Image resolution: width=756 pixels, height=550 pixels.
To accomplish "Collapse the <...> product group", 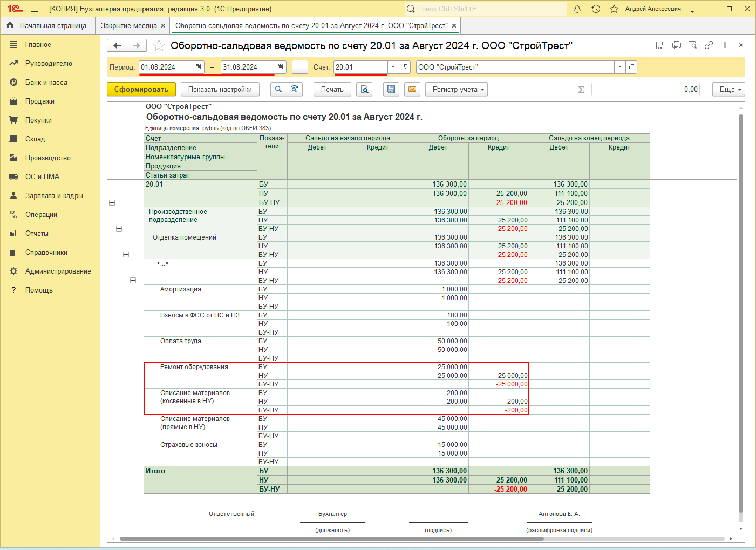I will click(133, 280).
